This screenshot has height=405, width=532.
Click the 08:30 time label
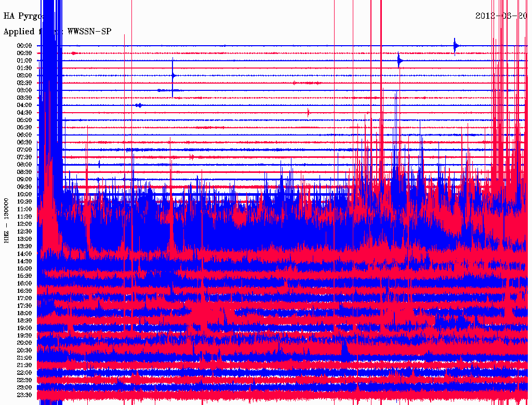[x=24, y=172]
